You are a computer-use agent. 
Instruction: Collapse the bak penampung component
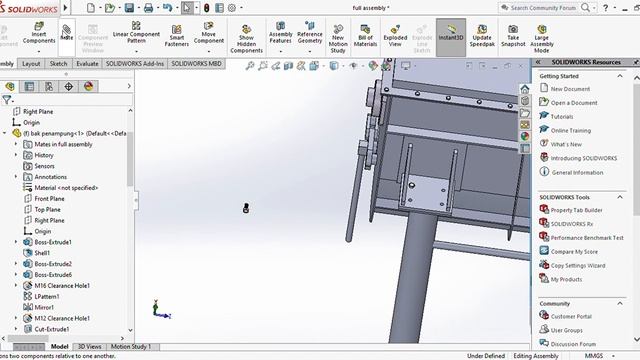point(4,133)
